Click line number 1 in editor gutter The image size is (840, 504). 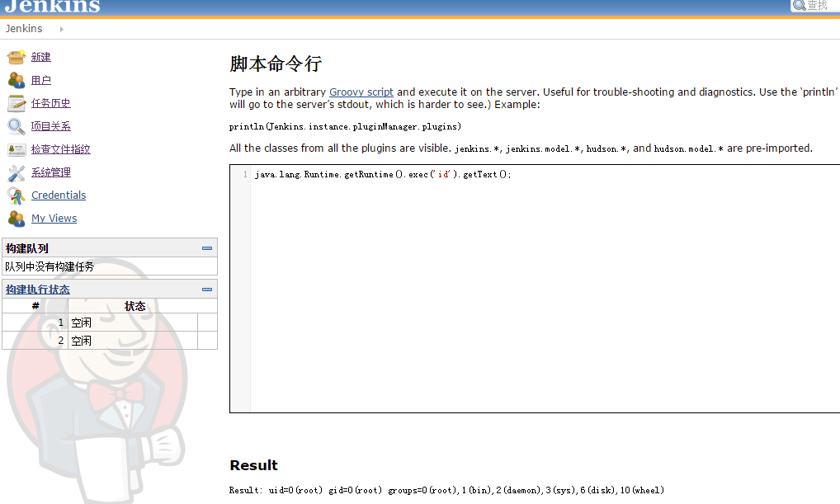tap(245, 175)
